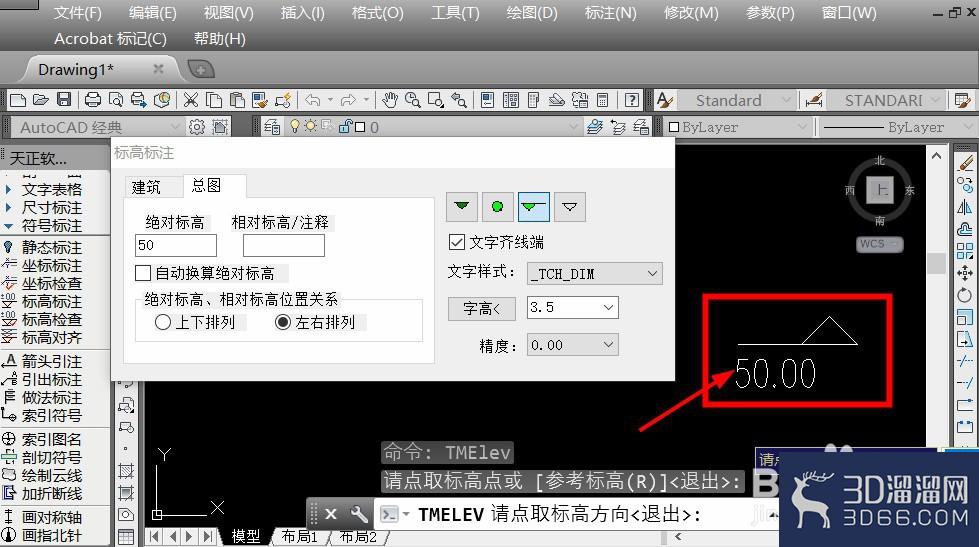Enable 自动换算绝对标高 checkbox
Screen dimensions: 979x547
click(143, 273)
